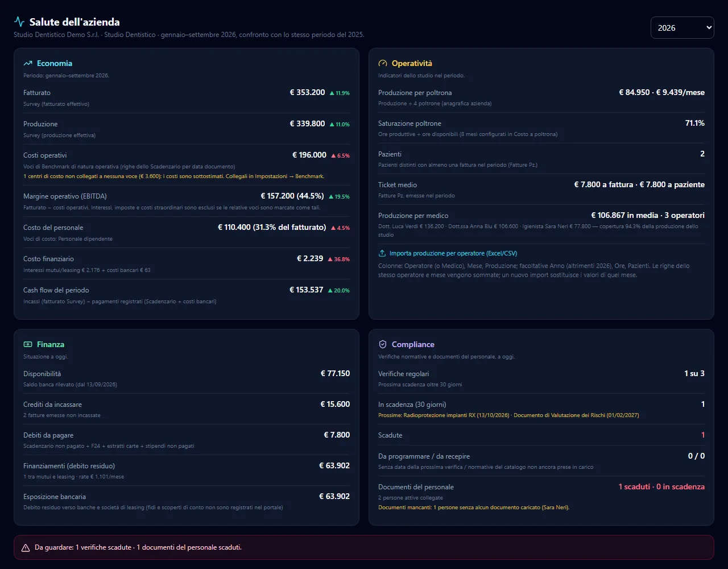Viewport: 728px width, 569px height.
Task: Click the Economia trend arrow icon
Action: tap(28, 64)
